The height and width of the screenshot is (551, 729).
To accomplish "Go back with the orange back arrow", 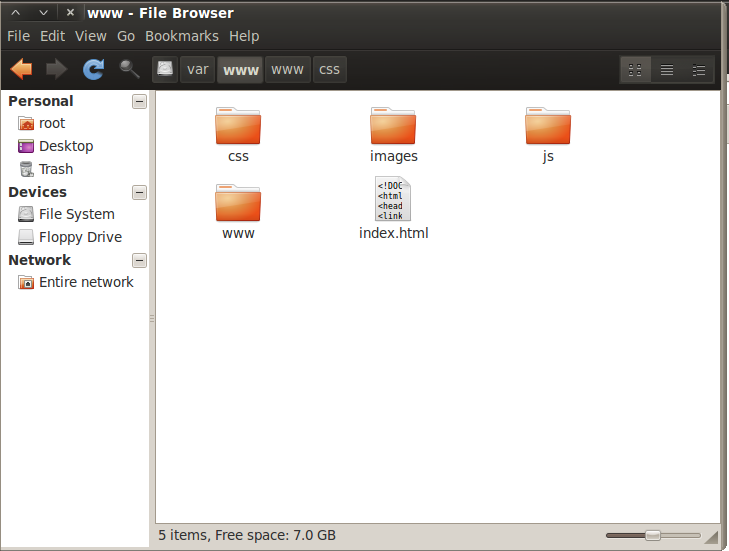I will pos(21,70).
